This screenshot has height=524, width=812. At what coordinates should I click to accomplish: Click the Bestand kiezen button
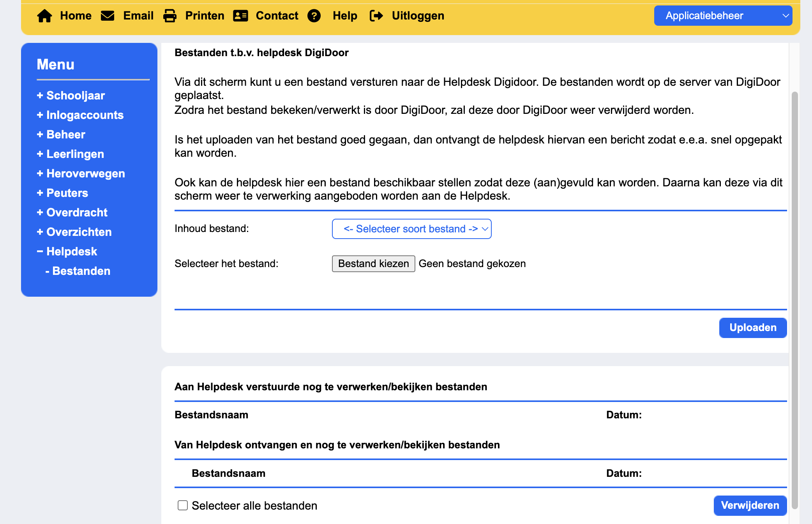pyautogui.click(x=373, y=264)
